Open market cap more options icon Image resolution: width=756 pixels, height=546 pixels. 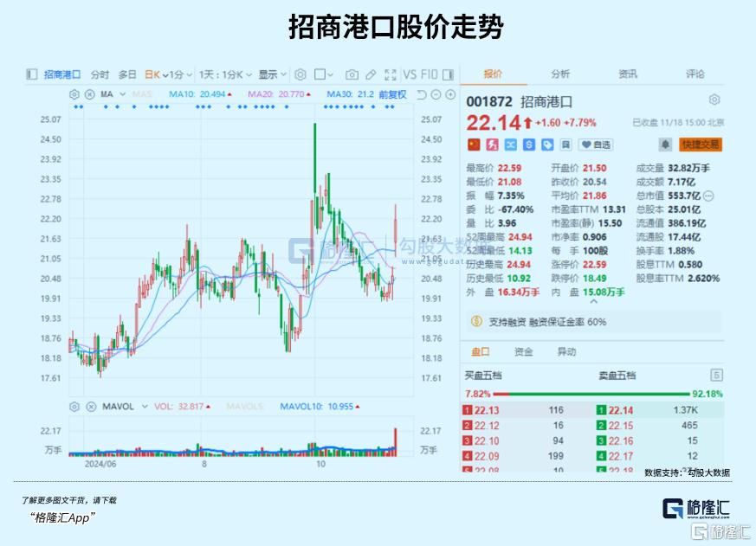tap(708, 196)
